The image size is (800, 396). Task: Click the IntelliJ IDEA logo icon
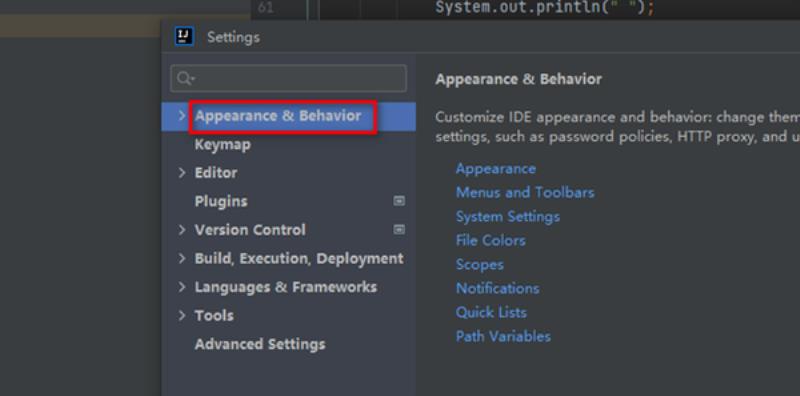coord(184,37)
